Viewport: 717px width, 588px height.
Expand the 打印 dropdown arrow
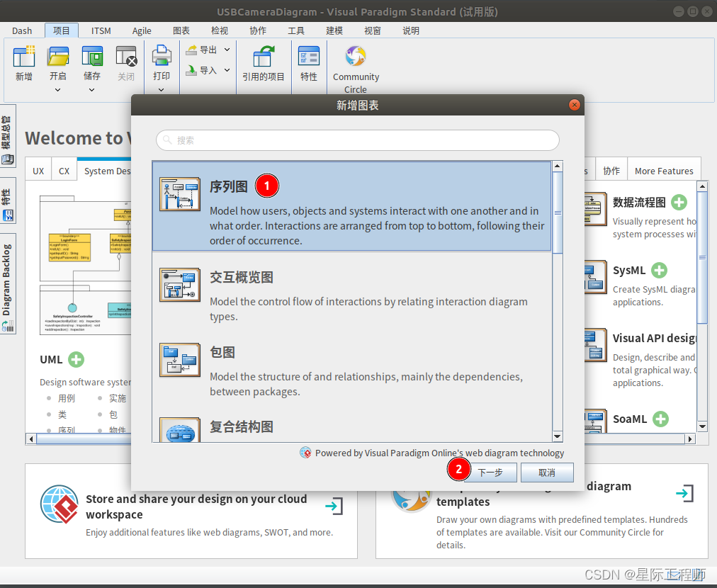pos(161,90)
